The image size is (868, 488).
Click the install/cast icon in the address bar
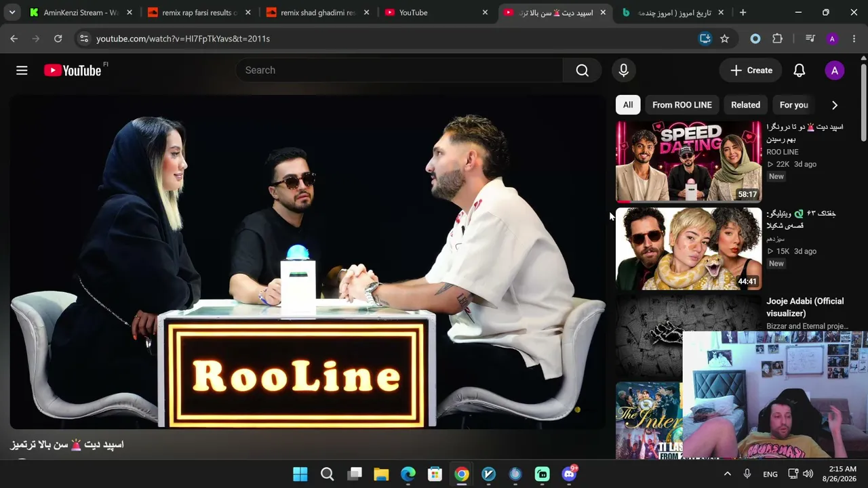pos(705,39)
